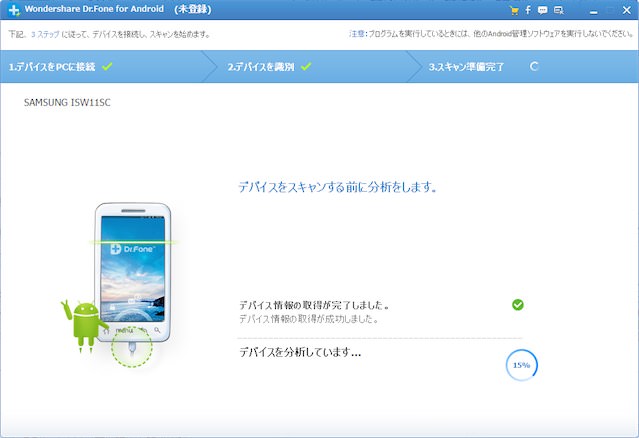The image size is (639, 438).
Task: Click the text デバイス情報の取得が成功しました。
Action: coord(308,319)
